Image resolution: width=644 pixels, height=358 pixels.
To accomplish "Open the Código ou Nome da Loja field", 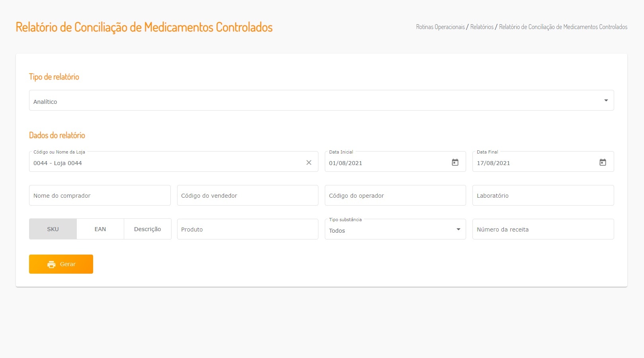I will [x=167, y=163].
